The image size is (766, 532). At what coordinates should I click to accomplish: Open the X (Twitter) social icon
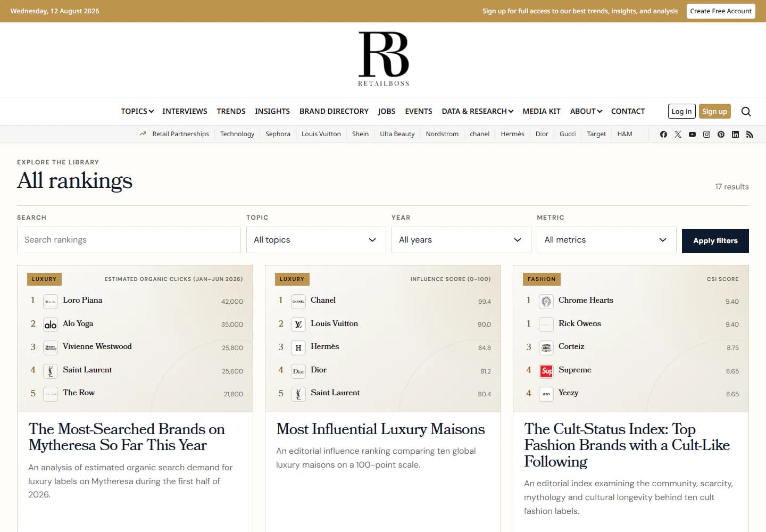coord(678,134)
